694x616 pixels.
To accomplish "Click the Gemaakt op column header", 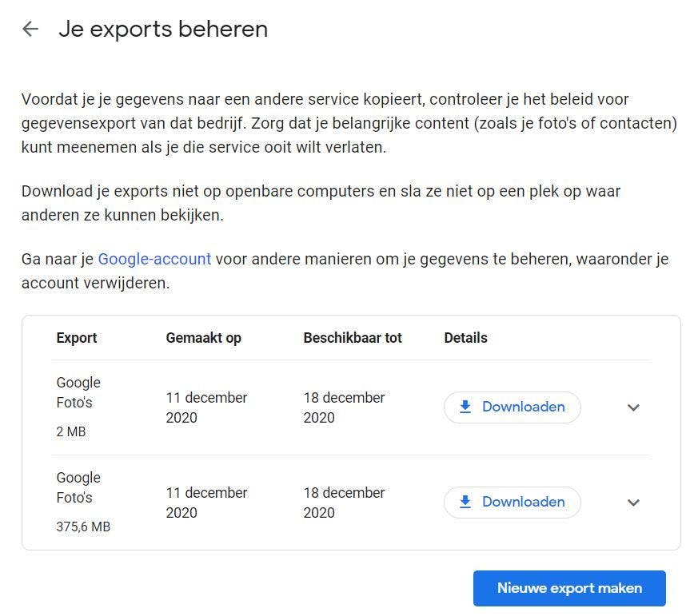I will [203, 338].
